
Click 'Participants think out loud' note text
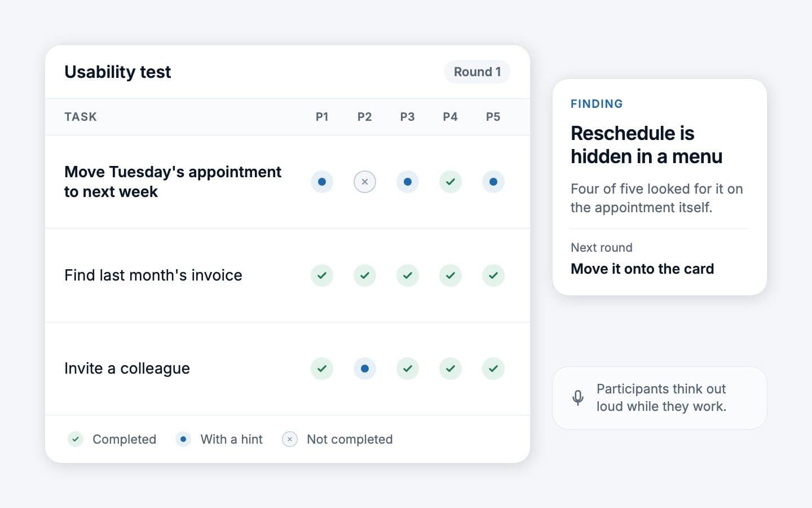(661, 398)
